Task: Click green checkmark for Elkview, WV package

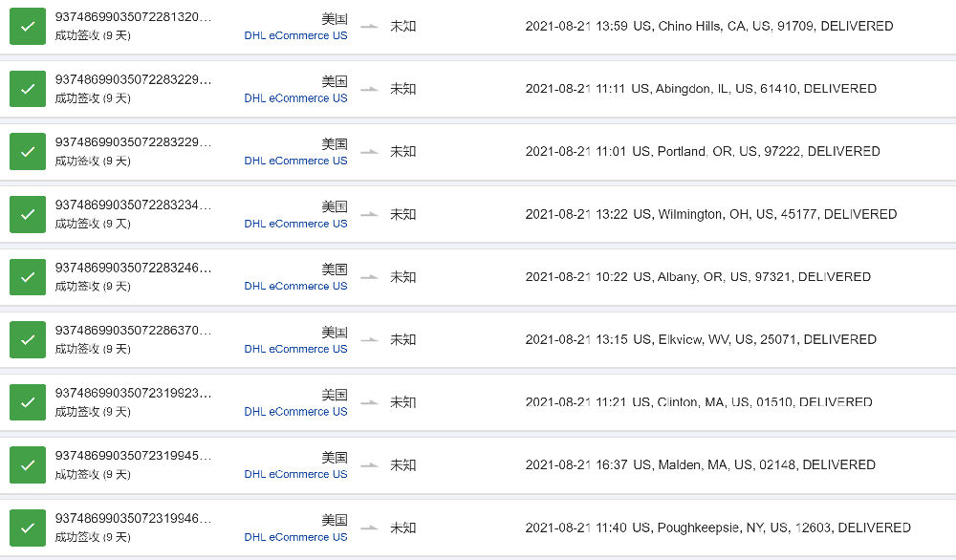Action: click(x=28, y=339)
